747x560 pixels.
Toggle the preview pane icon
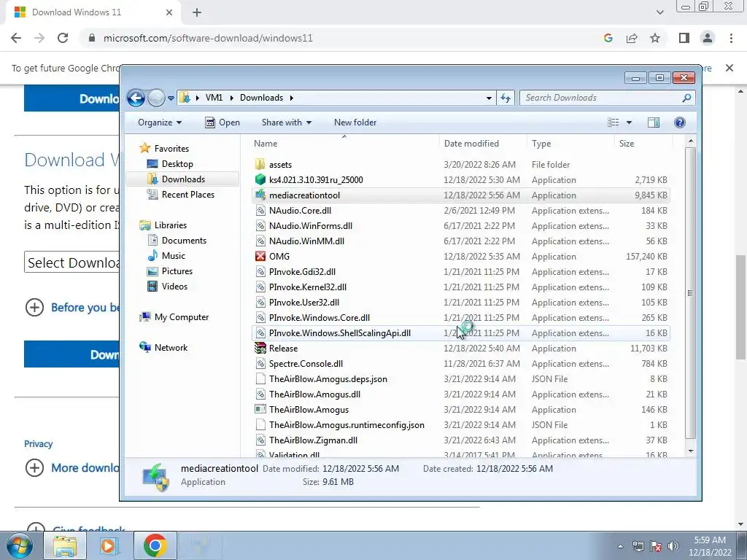(654, 122)
